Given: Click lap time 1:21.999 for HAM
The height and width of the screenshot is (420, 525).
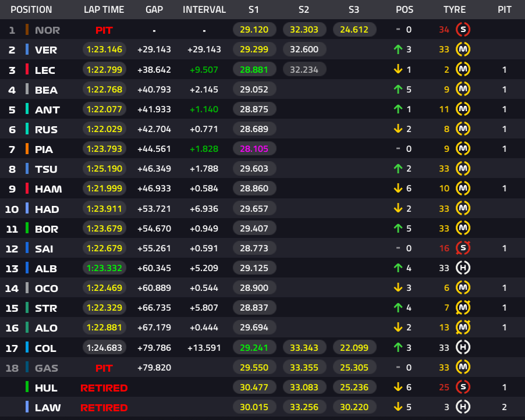Looking at the screenshot, I should (104, 188).
